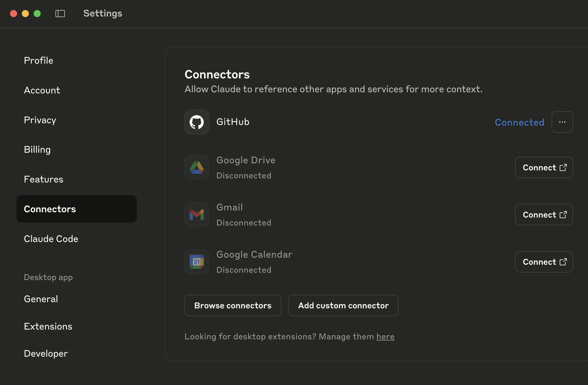Switch to Privacy settings
This screenshot has width=588, height=385.
(40, 120)
